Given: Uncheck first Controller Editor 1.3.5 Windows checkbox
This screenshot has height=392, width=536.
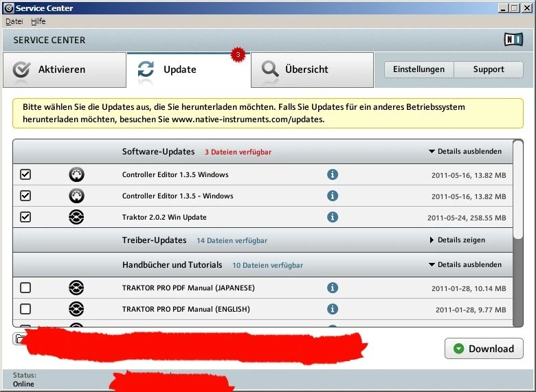Looking at the screenshot, I should point(25,174).
